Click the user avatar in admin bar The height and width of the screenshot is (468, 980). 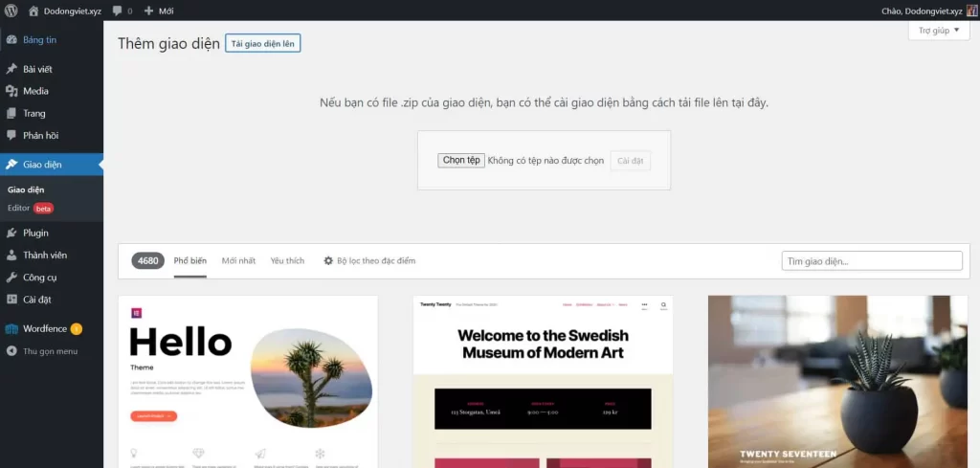pos(971,11)
